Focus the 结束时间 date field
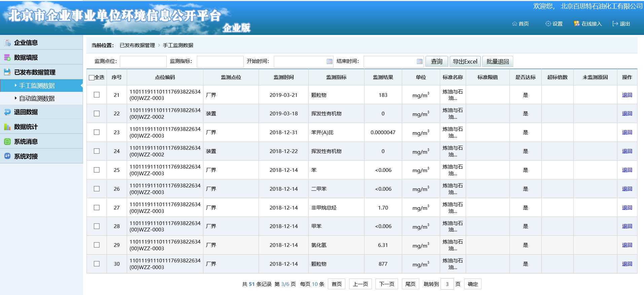Screen dimensions: 644x295 [x=393, y=62]
